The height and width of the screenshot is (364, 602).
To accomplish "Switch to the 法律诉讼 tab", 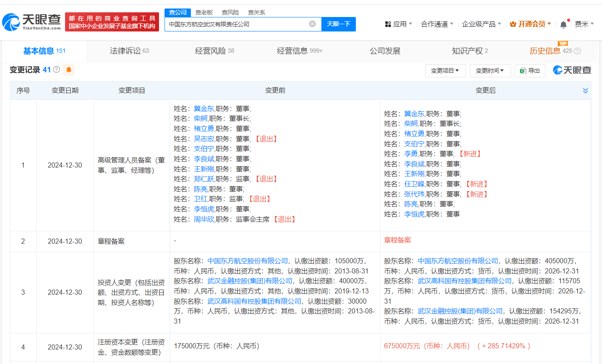I will [x=129, y=51].
